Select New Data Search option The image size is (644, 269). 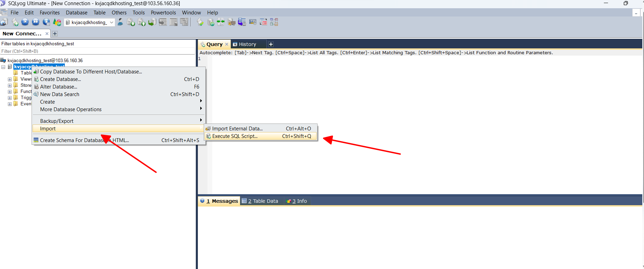click(119, 94)
